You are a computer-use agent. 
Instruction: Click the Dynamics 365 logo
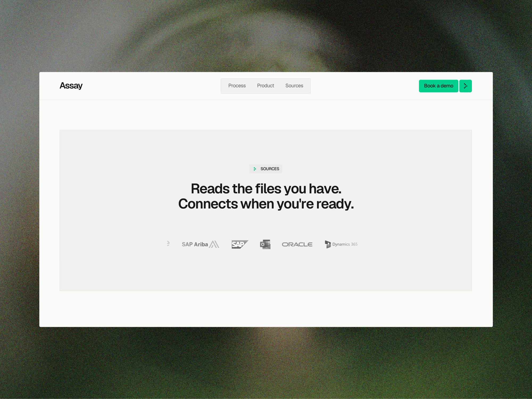341,244
